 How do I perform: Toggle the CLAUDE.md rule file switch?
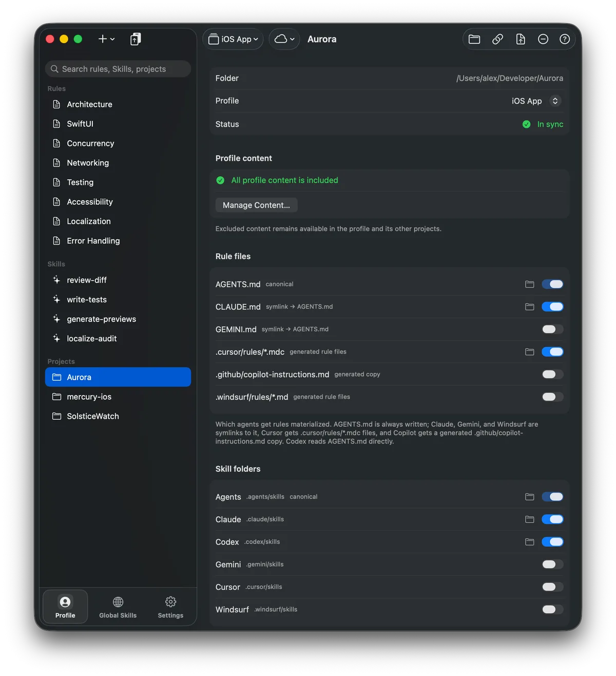[x=552, y=307]
